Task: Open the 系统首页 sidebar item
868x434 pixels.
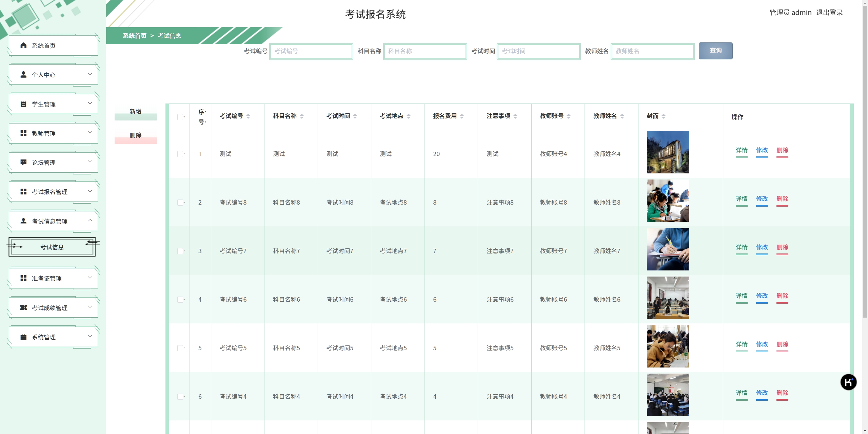Action: tap(53, 45)
